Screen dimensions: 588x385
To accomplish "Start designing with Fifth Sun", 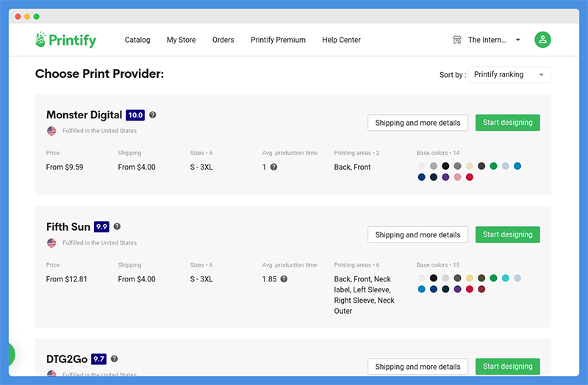I will (x=507, y=234).
